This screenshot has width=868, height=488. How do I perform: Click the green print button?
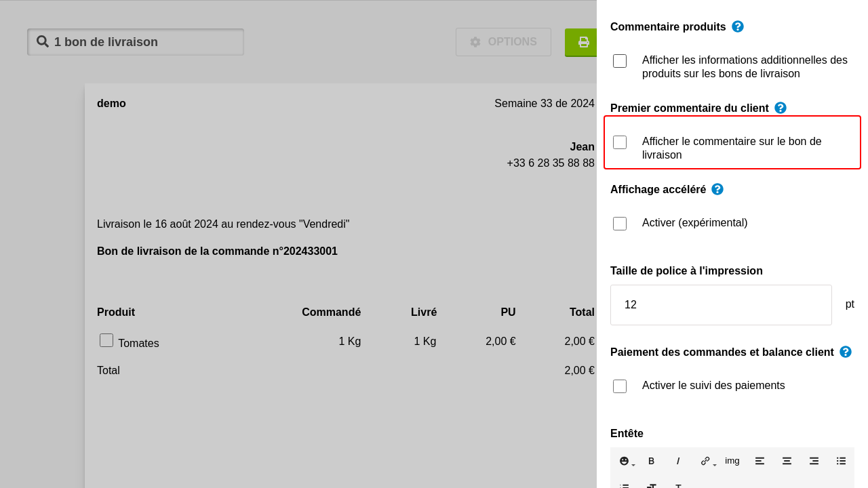(x=582, y=42)
